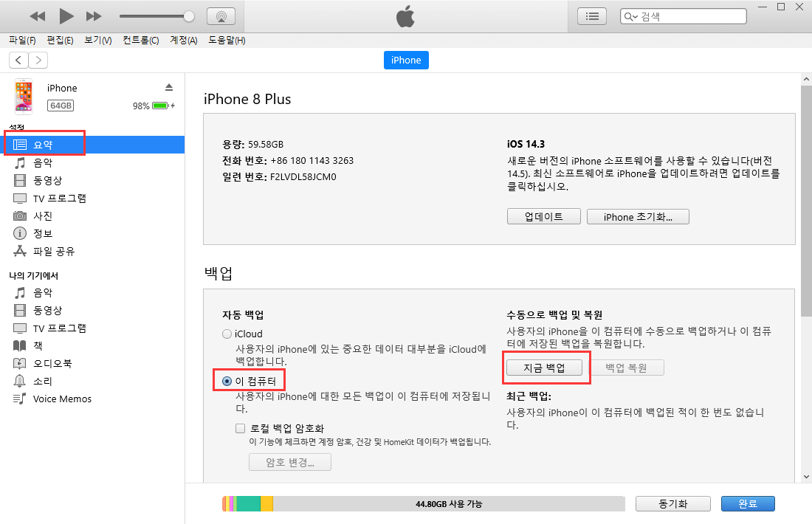This screenshot has width=812, height=524.
Task: Select the 요약 summary item in the sidebar
Action: [44, 145]
